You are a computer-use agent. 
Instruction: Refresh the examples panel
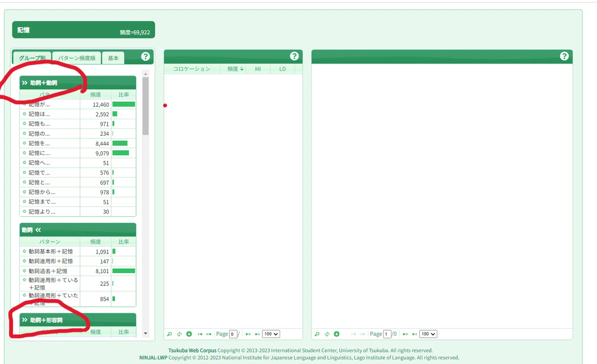(x=327, y=334)
